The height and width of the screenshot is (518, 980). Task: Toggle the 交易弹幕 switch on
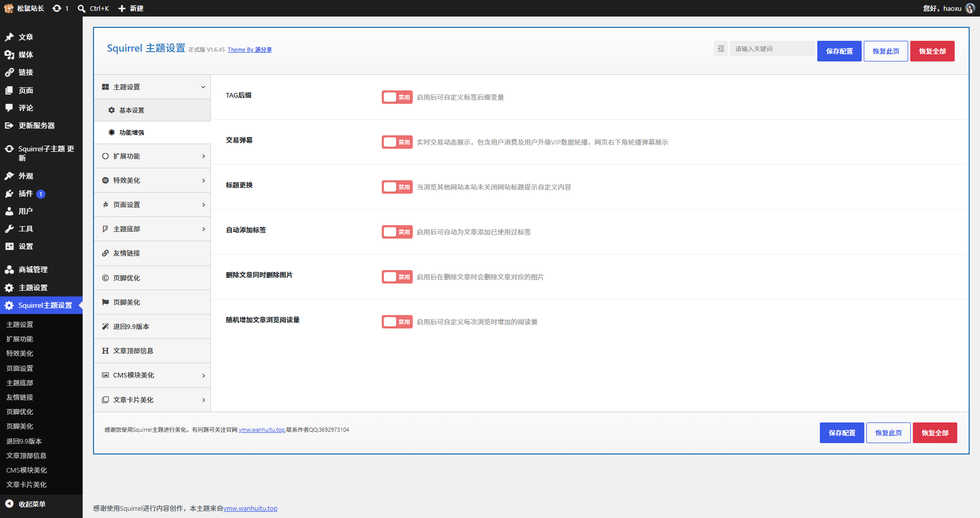coord(397,142)
